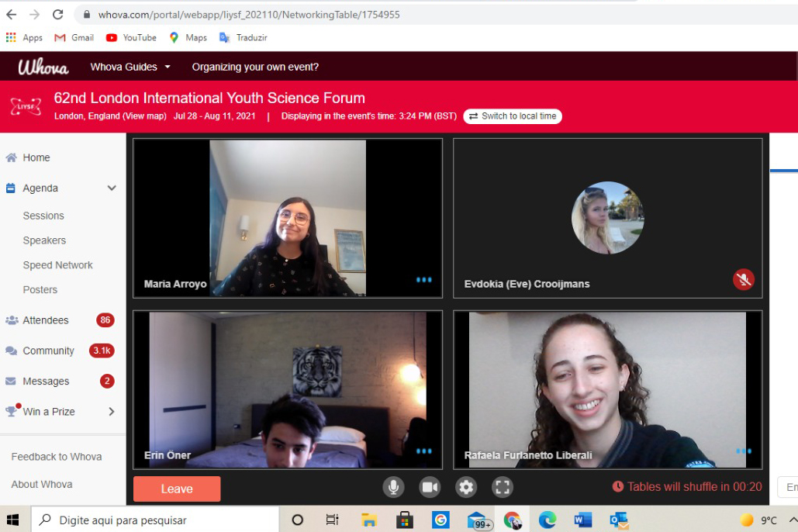This screenshot has width=798, height=532.
Task: Expand the Whova Guides dropdown
Action: tap(130, 67)
